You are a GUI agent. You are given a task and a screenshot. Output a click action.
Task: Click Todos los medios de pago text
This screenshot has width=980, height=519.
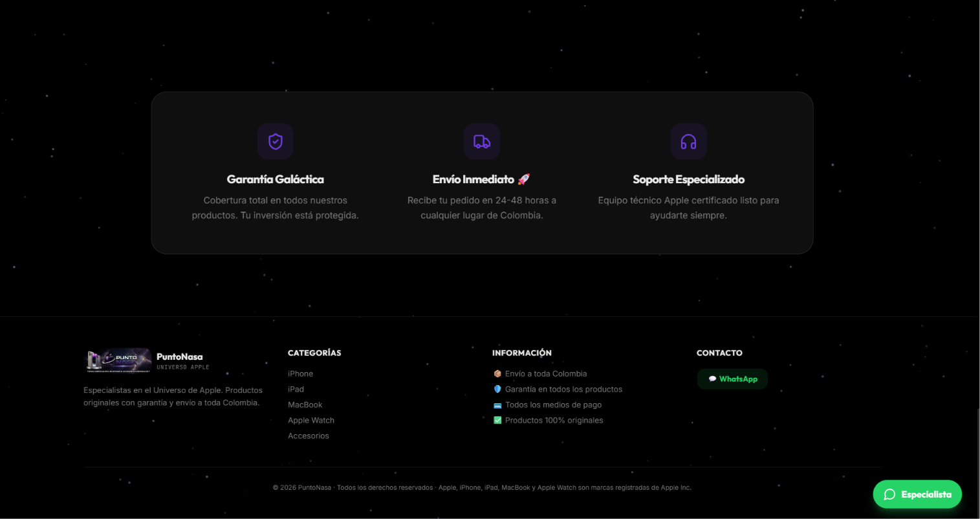[553, 404]
